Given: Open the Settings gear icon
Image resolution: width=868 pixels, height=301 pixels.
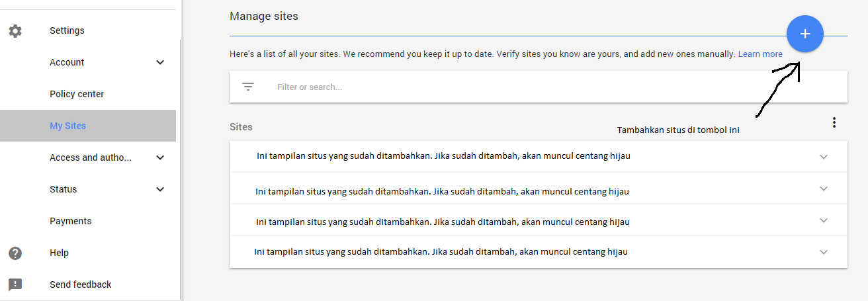Looking at the screenshot, I should pyautogui.click(x=15, y=30).
